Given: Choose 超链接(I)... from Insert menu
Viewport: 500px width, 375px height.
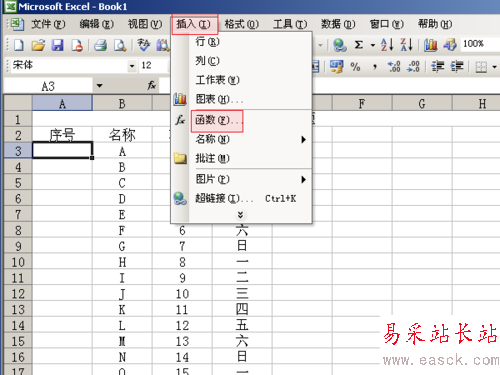Looking at the screenshot, I should pos(241,199).
